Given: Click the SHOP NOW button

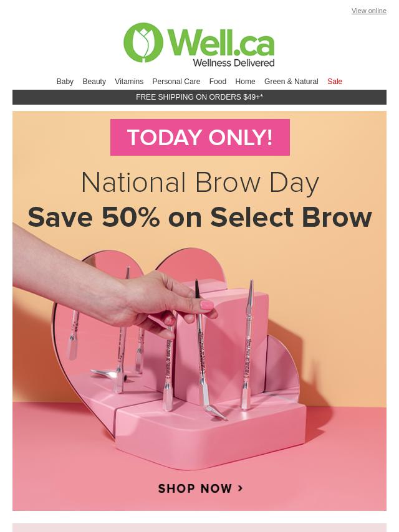Looking at the screenshot, I should (201, 488).
